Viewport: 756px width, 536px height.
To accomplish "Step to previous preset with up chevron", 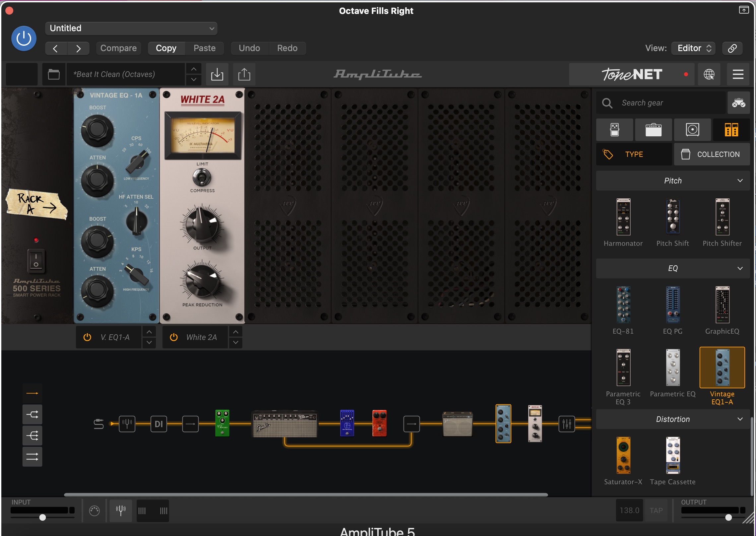I will pyautogui.click(x=194, y=69).
